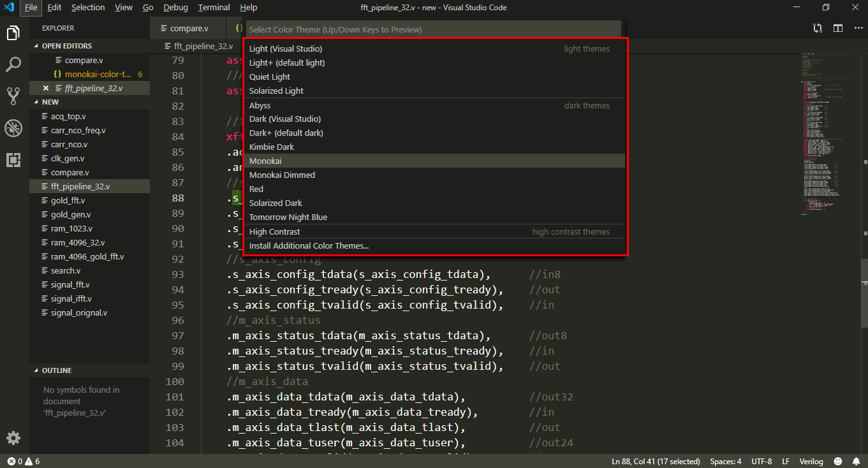This screenshot has width=868, height=468.
Task: Change encoding via UTF-8 indicator
Action: coord(761,461)
